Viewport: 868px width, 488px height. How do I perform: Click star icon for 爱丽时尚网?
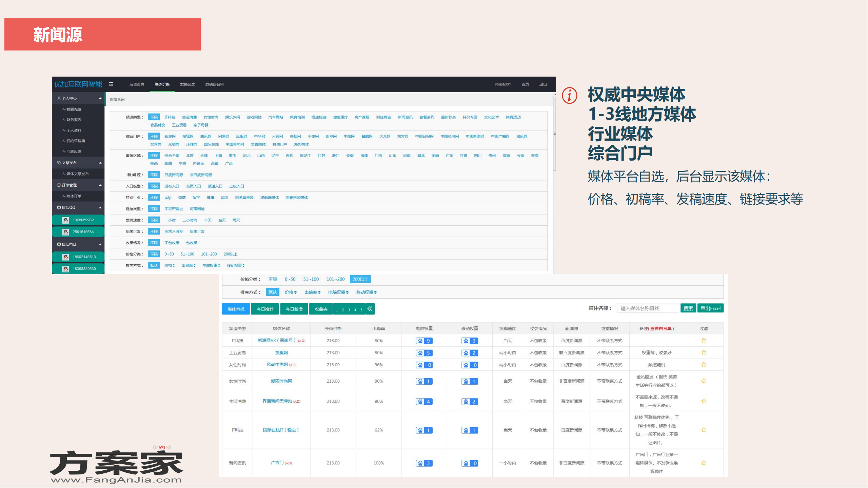(x=704, y=381)
